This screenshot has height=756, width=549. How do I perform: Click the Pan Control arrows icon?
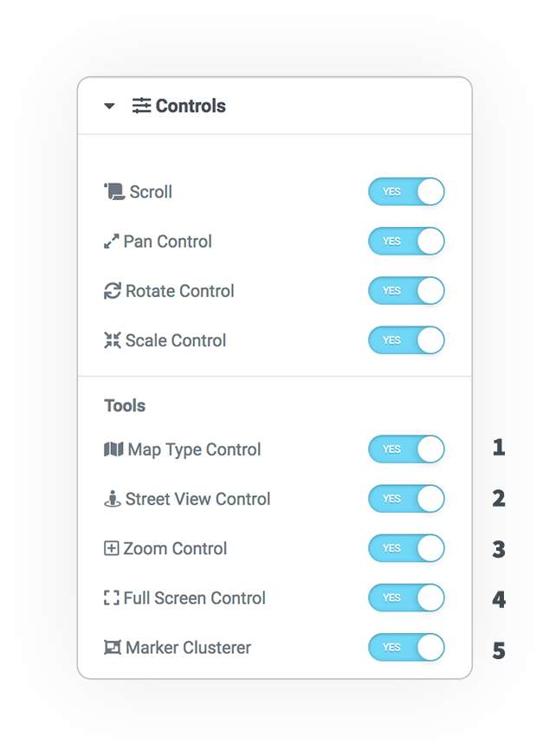[x=112, y=241]
